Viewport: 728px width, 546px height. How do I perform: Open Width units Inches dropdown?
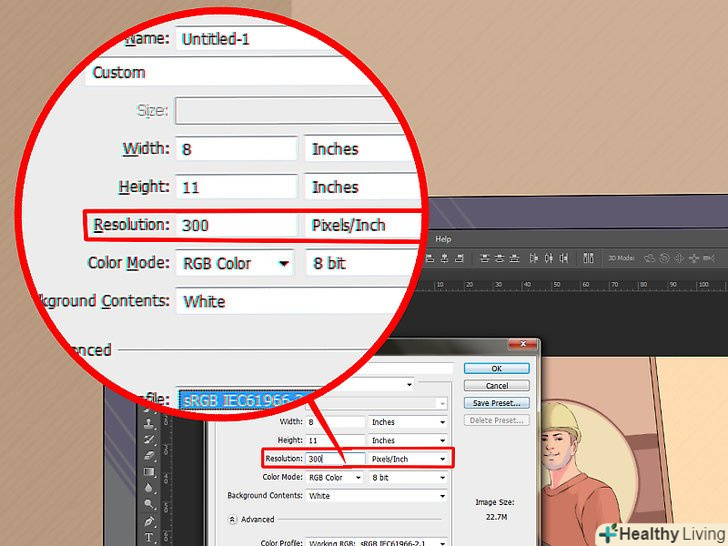(x=408, y=422)
